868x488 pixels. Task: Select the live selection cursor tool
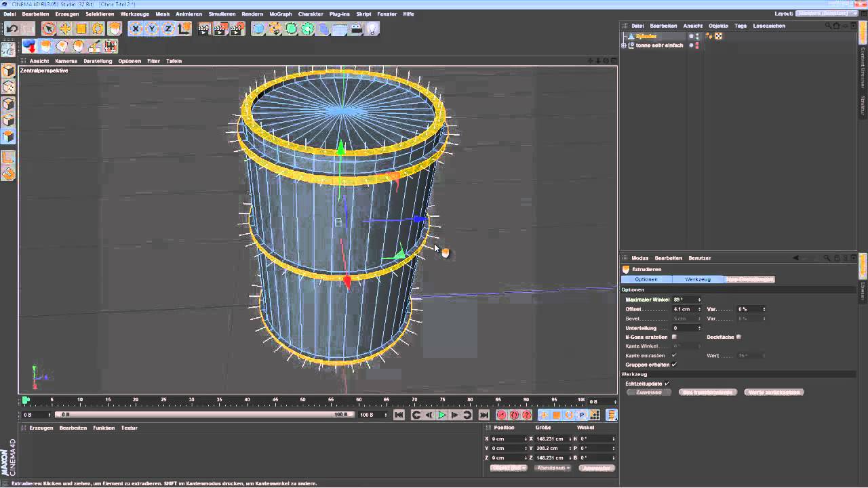click(48, 28)
